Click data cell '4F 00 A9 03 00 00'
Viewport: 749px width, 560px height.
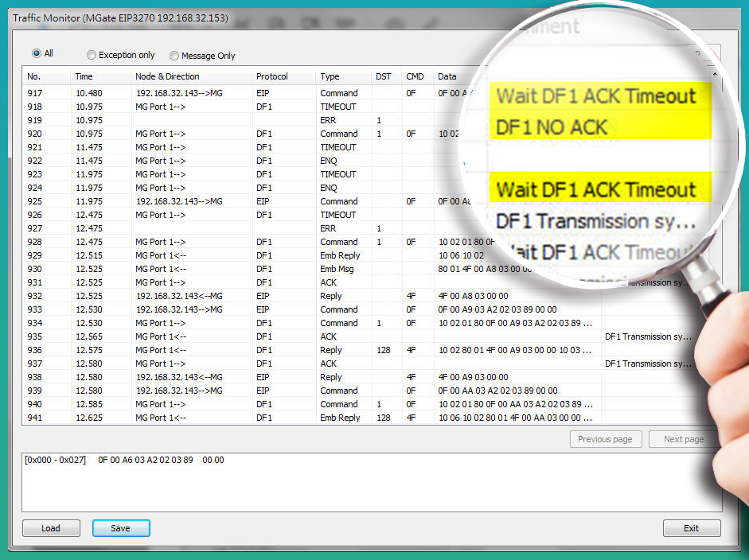pos(473,377)
